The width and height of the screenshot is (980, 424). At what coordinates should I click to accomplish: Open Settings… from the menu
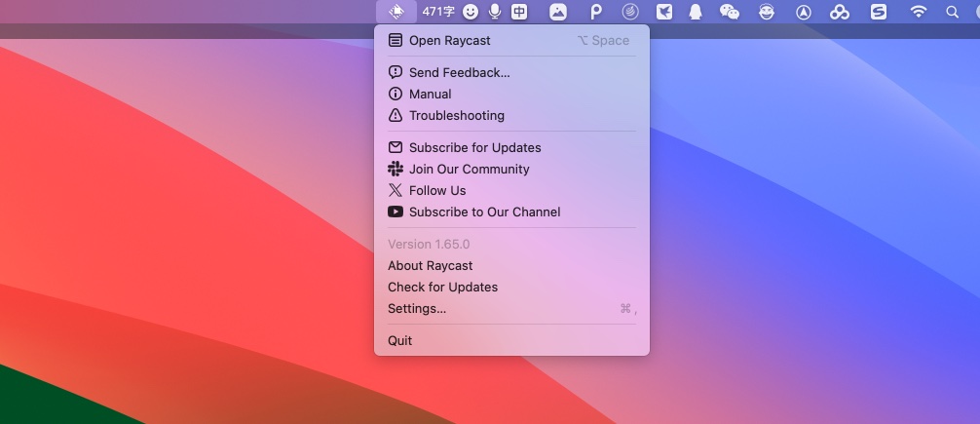click(511, 308)
